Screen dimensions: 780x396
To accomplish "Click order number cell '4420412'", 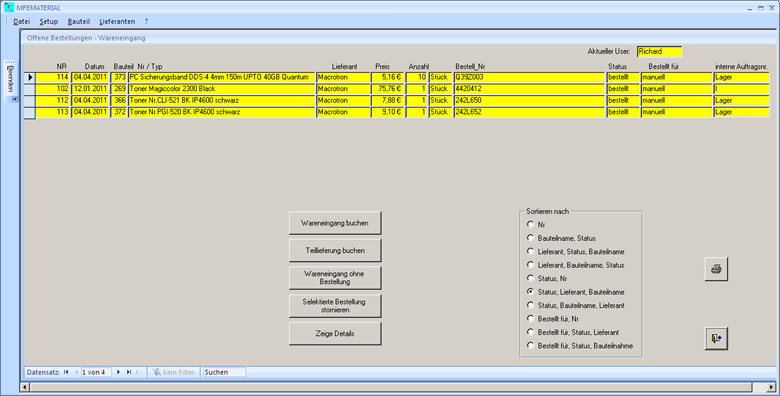I will coord(529,89).
